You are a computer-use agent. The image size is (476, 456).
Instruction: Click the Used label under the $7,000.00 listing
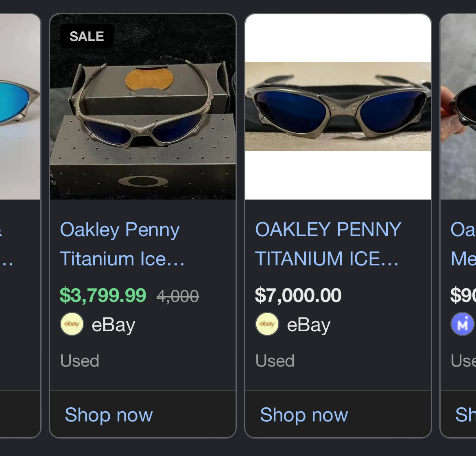[275, 361]
